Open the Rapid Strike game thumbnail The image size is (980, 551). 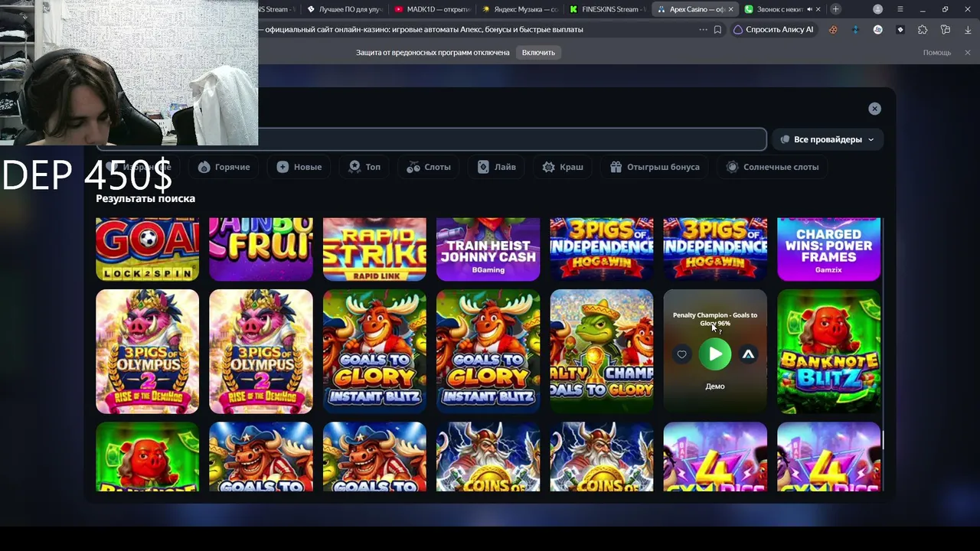pos(374,249)
